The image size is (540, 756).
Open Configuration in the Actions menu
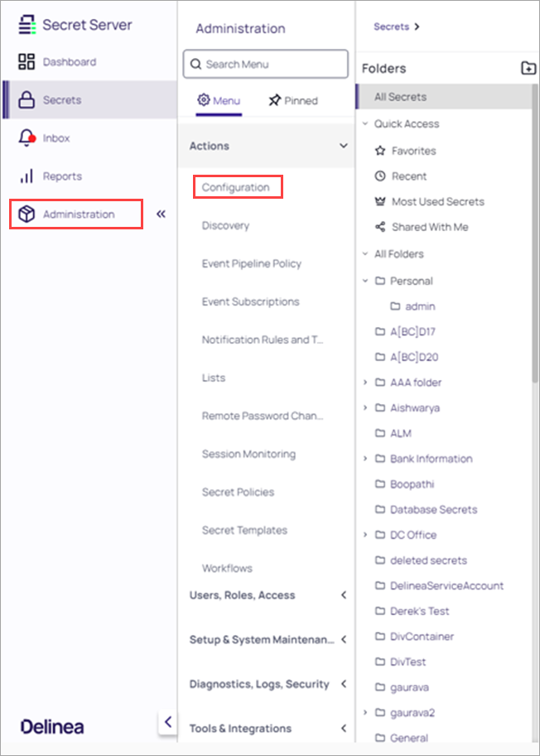pyautogui.click(x=236, y=187)
